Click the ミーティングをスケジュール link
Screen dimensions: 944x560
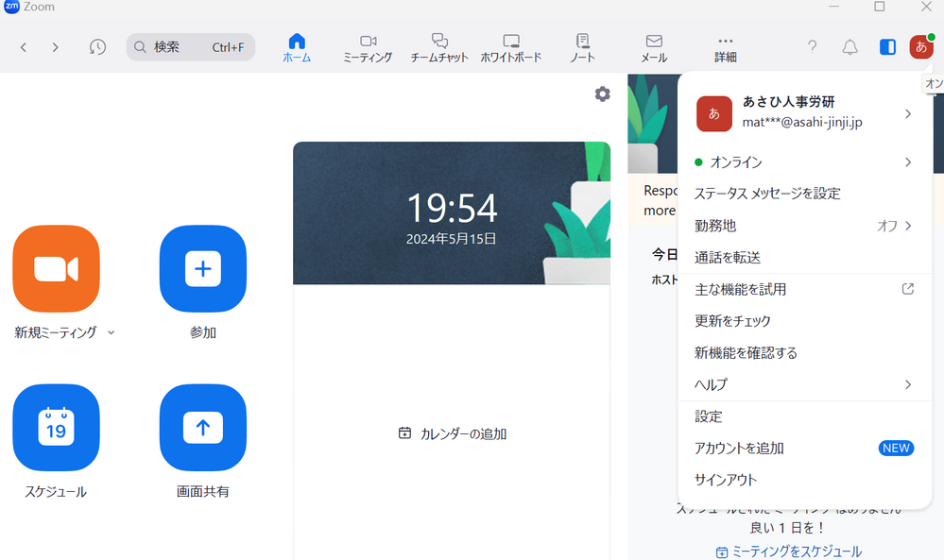tap(789, 552)
